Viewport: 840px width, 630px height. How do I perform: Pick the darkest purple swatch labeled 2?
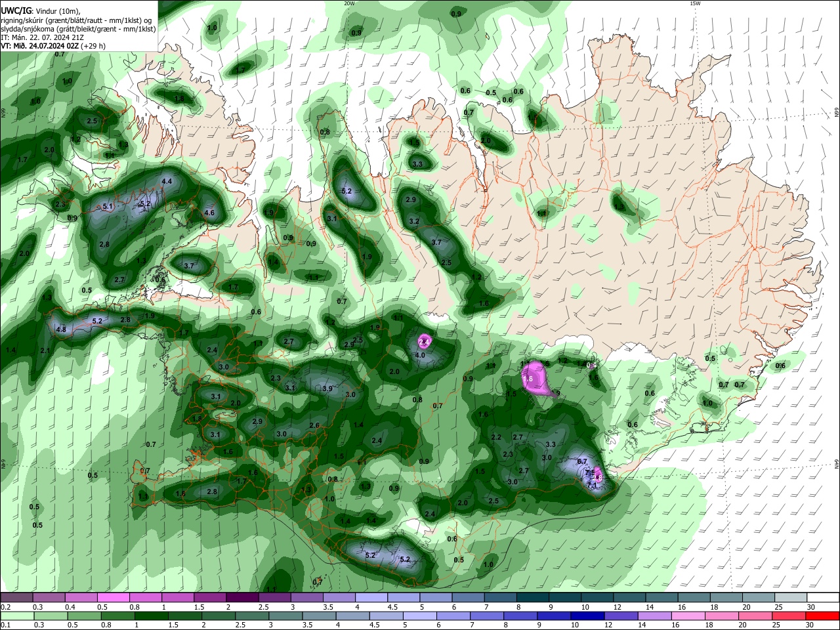(241, 598)
